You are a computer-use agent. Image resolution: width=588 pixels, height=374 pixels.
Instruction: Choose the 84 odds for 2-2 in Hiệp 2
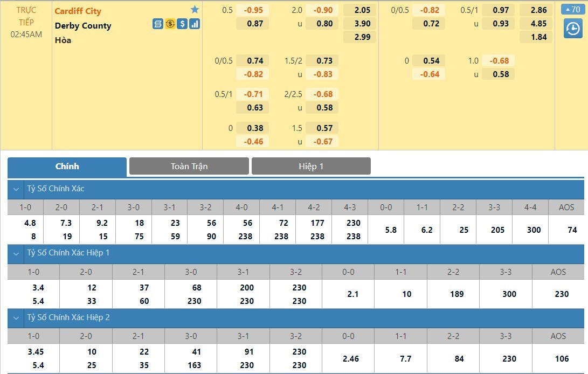(459, 359)
